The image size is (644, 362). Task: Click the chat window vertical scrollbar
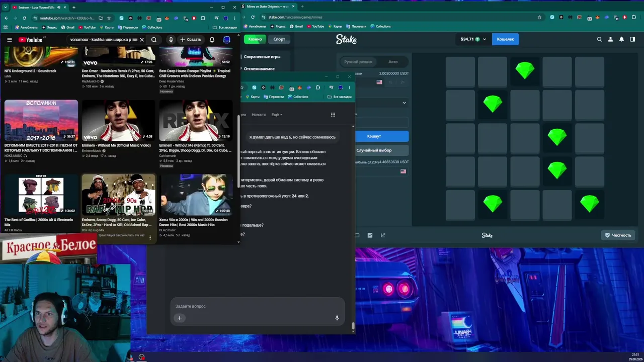pyautogui.click(x=353, y=326)
